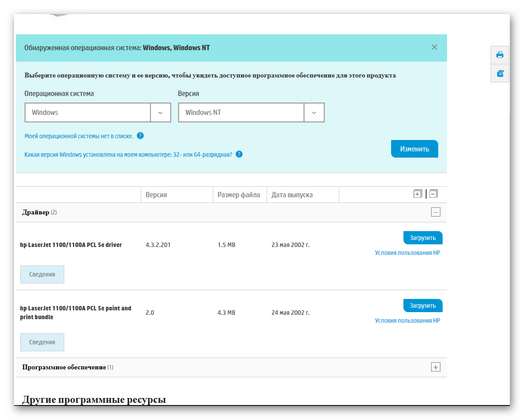Download the PCL 5e point and print bundle
Image resolution: width=524 pixels, height=420 pixels.
(423, 306)
